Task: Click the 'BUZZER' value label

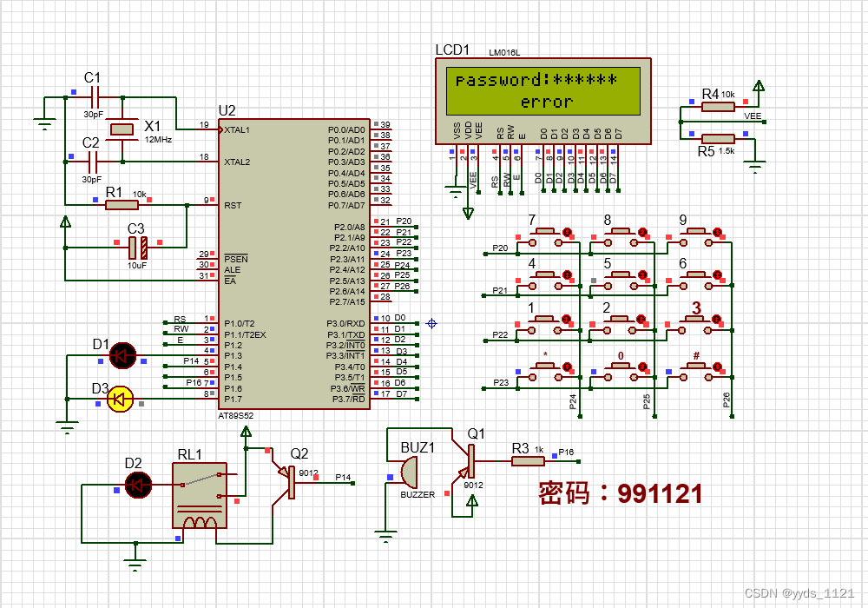Action: 418,494
